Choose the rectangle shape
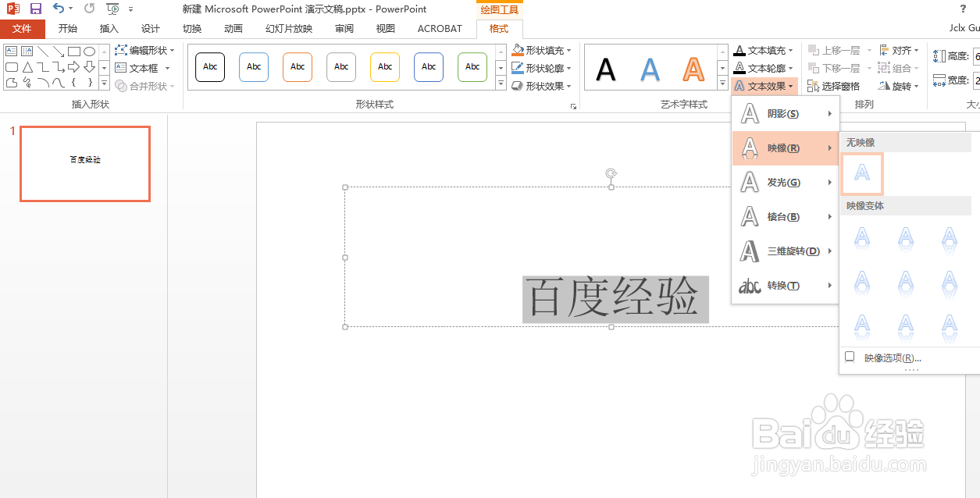Screen dimensions: 980x498 74,52
